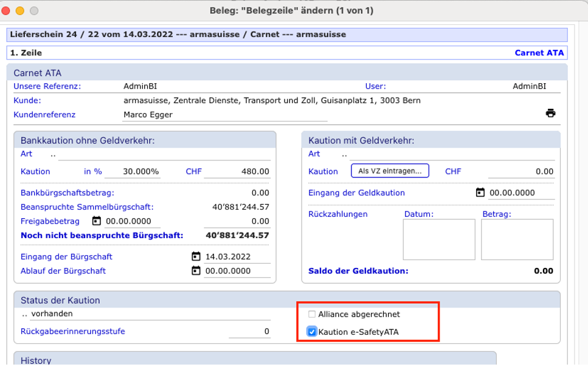
Task: Open calendar for Eingang der Bürgschaft
Action: point(196,256)
